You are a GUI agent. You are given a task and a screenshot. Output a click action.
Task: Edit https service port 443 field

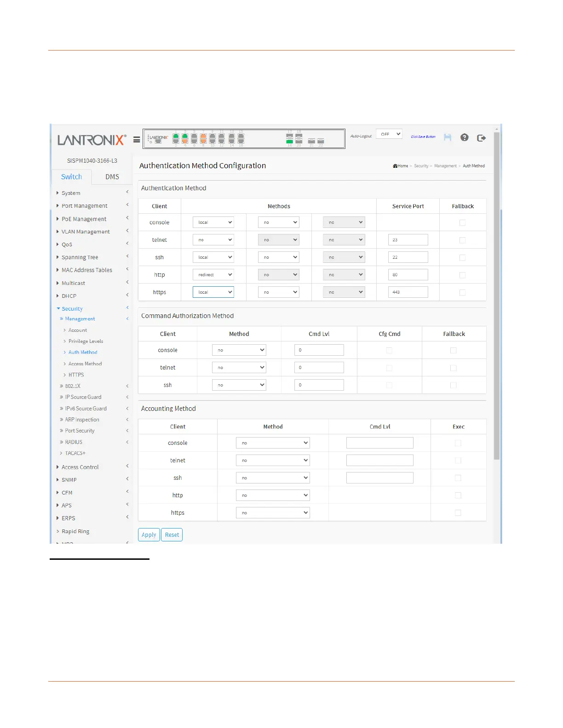pos(408,292)
